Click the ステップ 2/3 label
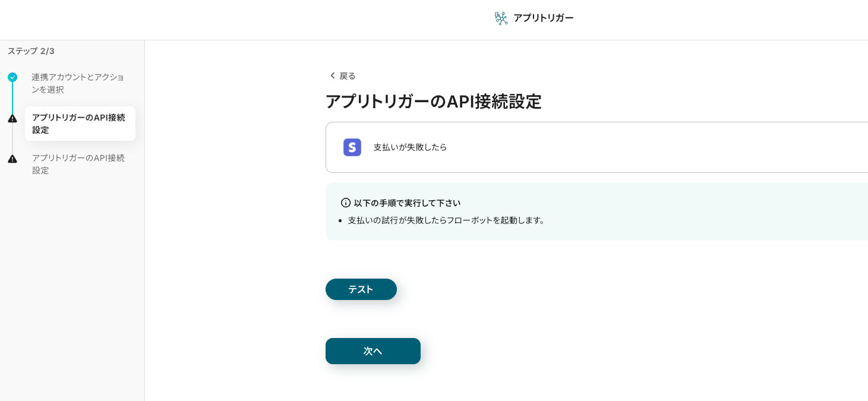868x401 pixels. point(31,51)
